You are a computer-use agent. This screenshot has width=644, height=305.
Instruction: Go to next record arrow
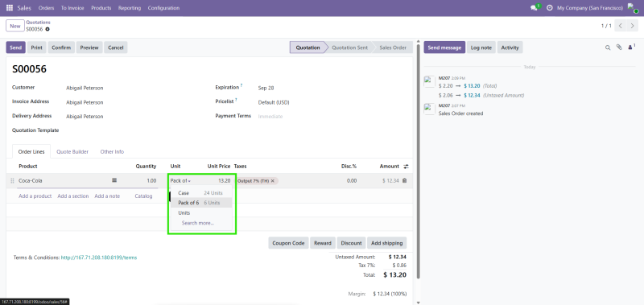coord(633,26)
